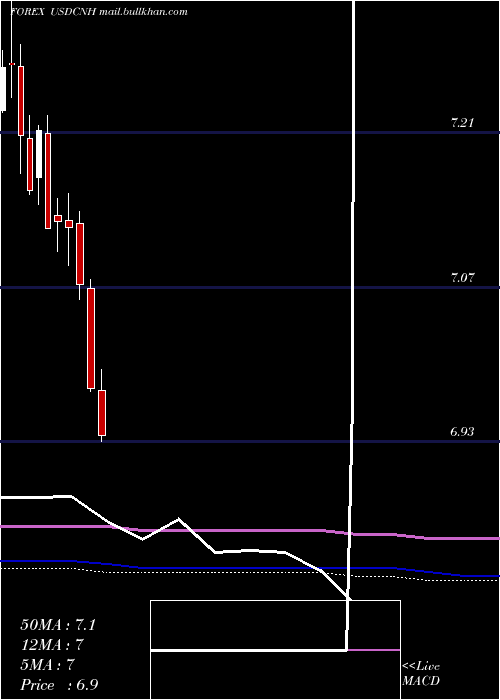Click the chart title 'FOREX USDCNH mail.bullkhan.com'
This screenshot has height=700, width=500.
click(99, 12)
